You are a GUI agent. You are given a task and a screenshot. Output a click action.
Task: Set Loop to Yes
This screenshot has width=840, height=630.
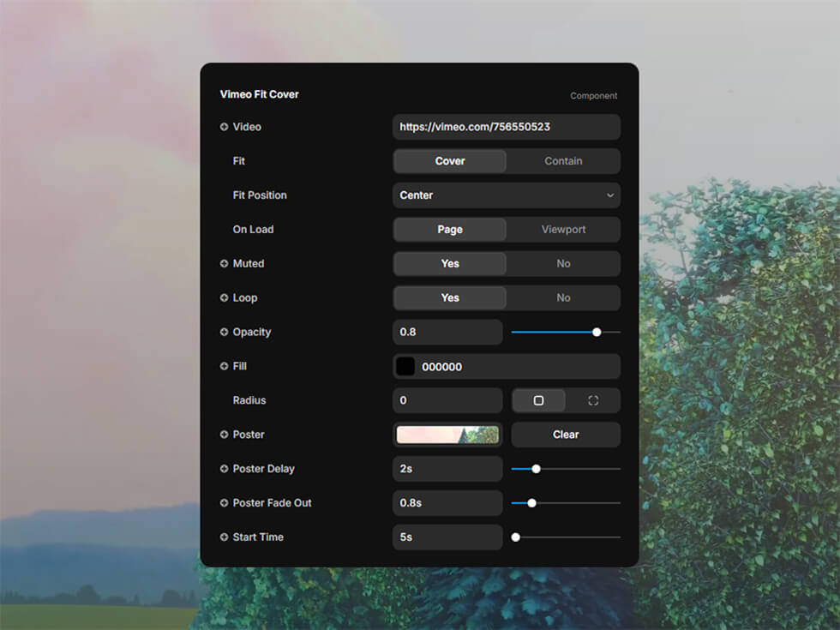[x=449, y=298]
